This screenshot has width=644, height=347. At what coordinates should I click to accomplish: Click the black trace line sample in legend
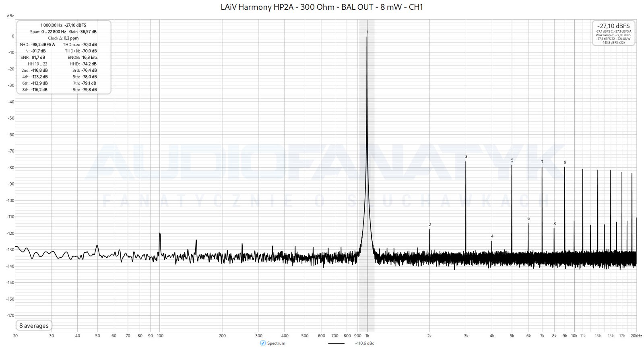click(336, 343)
